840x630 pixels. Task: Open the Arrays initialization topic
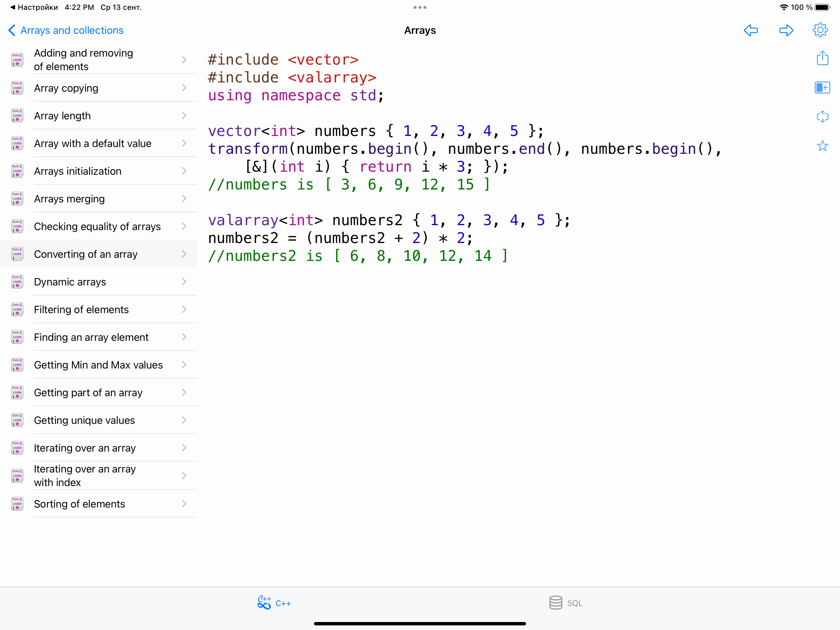click(x=98, y=171)
